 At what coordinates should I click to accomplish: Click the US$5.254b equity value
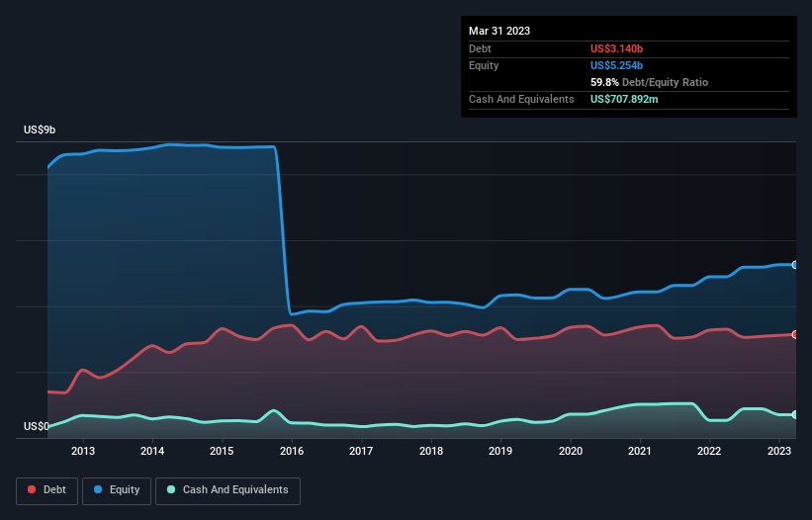coord(616,65)
